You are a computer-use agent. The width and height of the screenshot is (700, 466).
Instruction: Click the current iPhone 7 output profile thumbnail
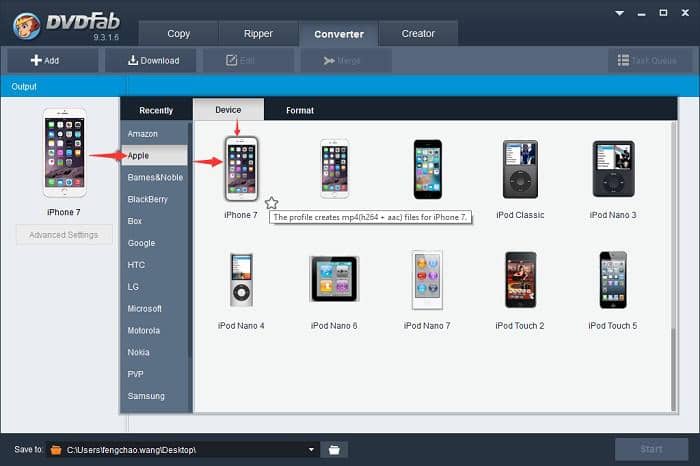pos(64,153)
